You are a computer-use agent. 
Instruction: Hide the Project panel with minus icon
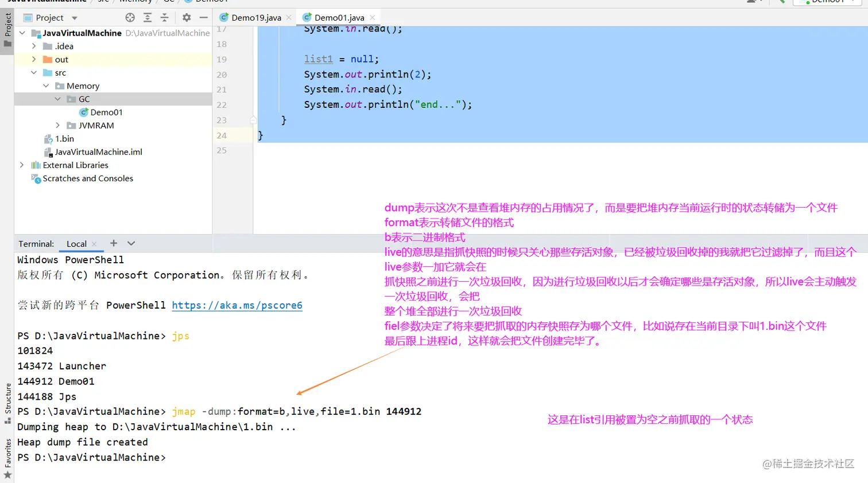(203, 18)
